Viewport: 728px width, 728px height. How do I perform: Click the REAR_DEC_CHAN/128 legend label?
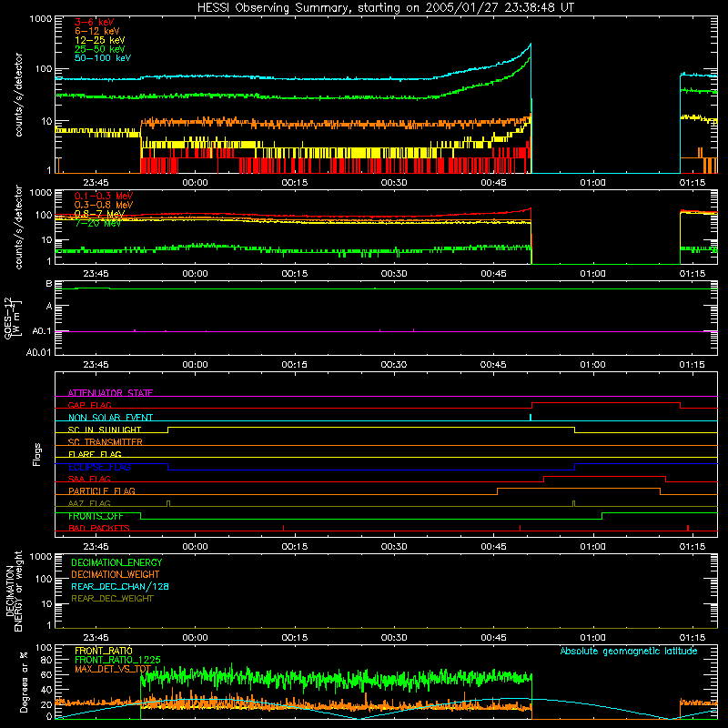coord(120,586)
